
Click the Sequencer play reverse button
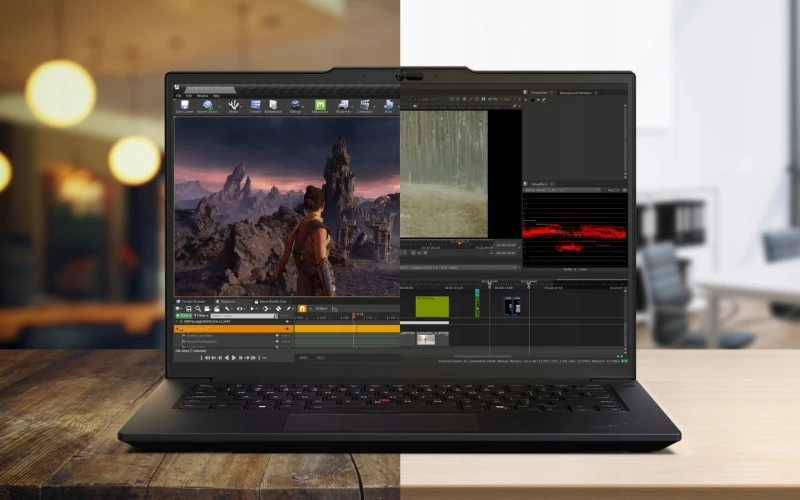pos(227,358)
